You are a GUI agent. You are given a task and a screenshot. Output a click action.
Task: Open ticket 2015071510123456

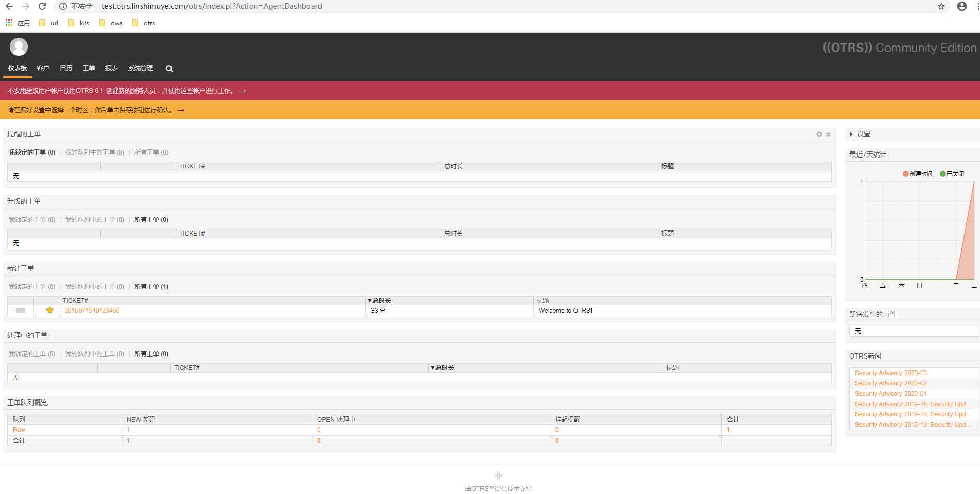point(92,311)
